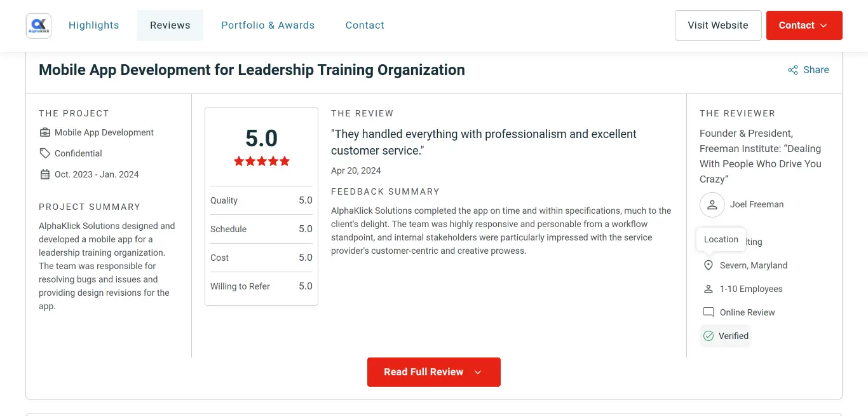868x416 pixels.
Task: Click the five red rating stars
Action: pyautogui.click(x=261, y=162)
